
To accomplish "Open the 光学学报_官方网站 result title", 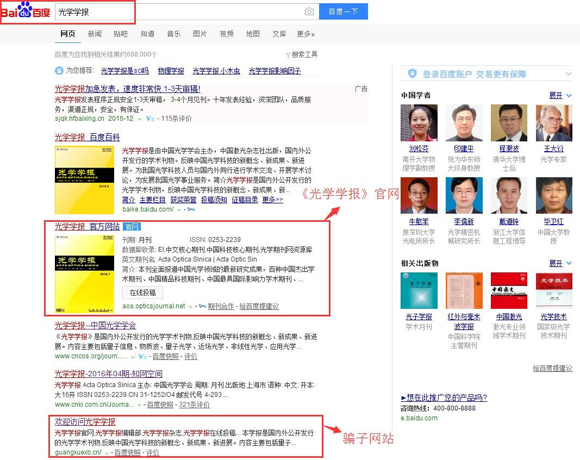I will 87,226.
